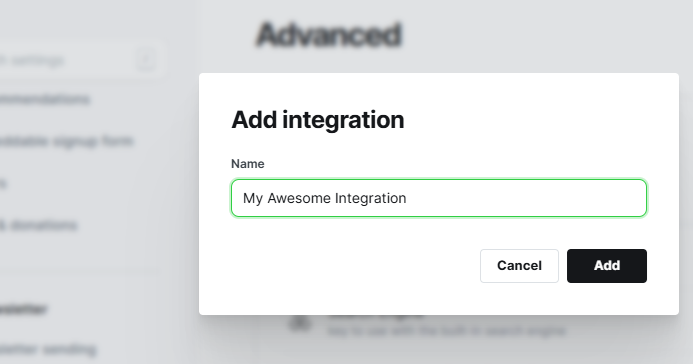The image size is (693, 364).
Task: Click the blurred Newsletter section header
Action: tap(23, 309)
